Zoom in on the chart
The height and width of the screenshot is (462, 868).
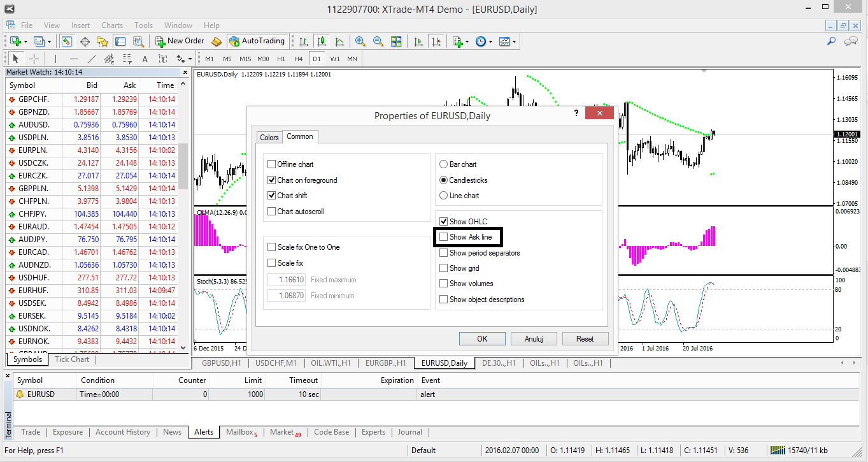(360, 41)
